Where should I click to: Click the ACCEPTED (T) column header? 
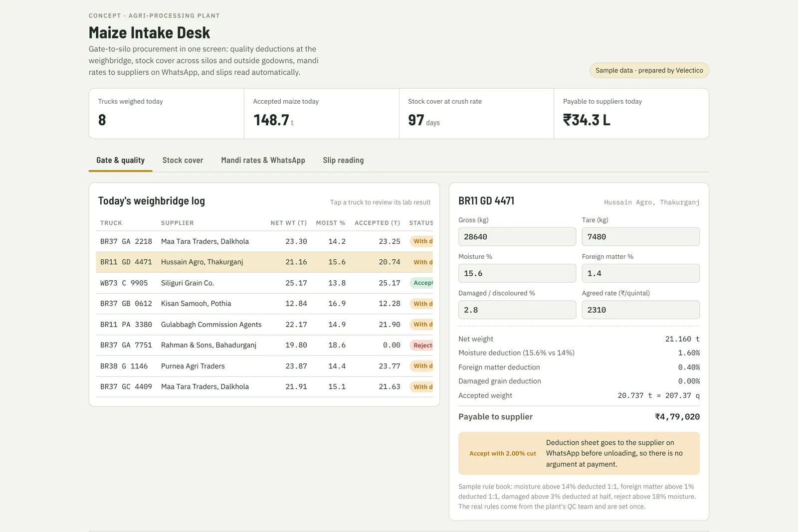point(377,223)
